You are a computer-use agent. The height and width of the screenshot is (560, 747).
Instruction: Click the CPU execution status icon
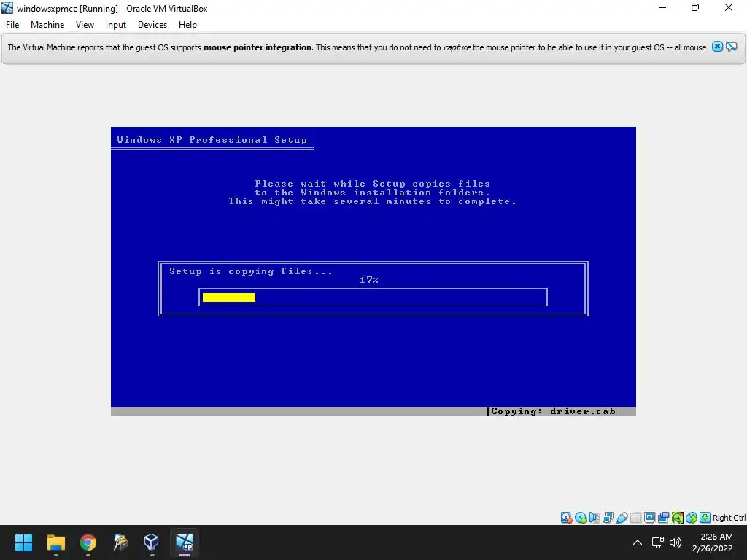pos(678,518)
